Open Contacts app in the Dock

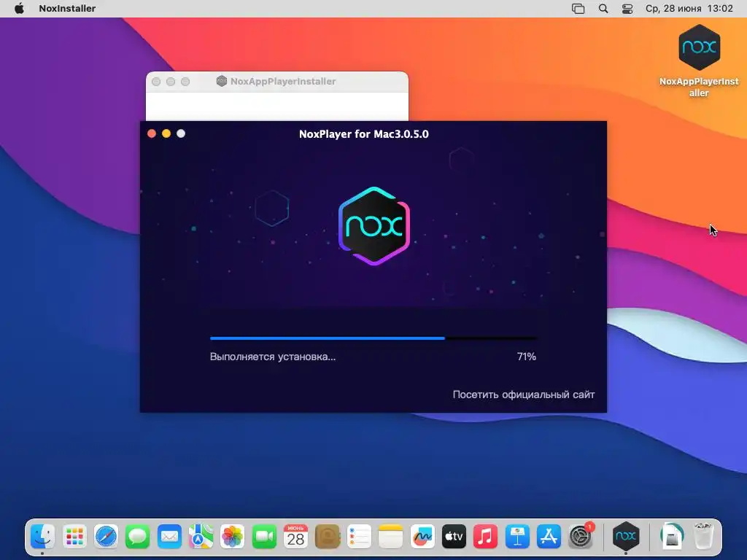[328, 537]
